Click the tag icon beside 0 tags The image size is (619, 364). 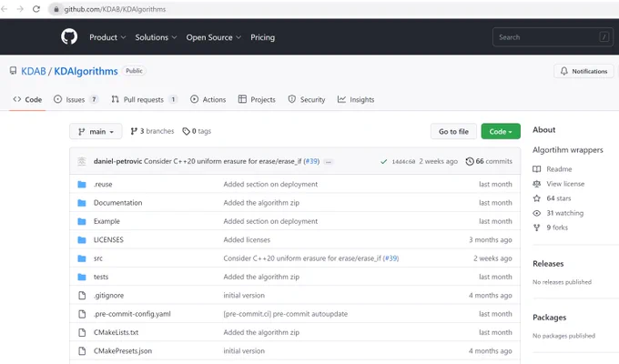[186, 131]
